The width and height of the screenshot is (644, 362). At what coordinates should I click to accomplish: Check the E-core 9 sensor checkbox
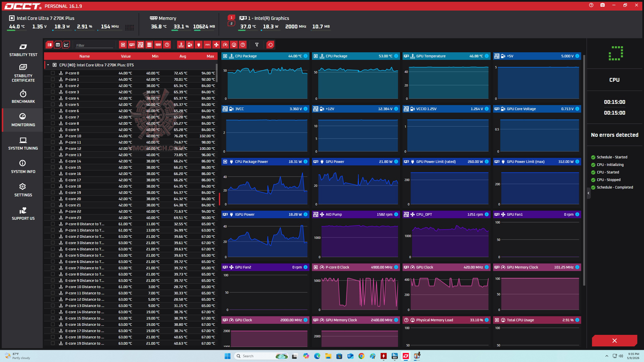pyautogui.click(x=53, y=130)
